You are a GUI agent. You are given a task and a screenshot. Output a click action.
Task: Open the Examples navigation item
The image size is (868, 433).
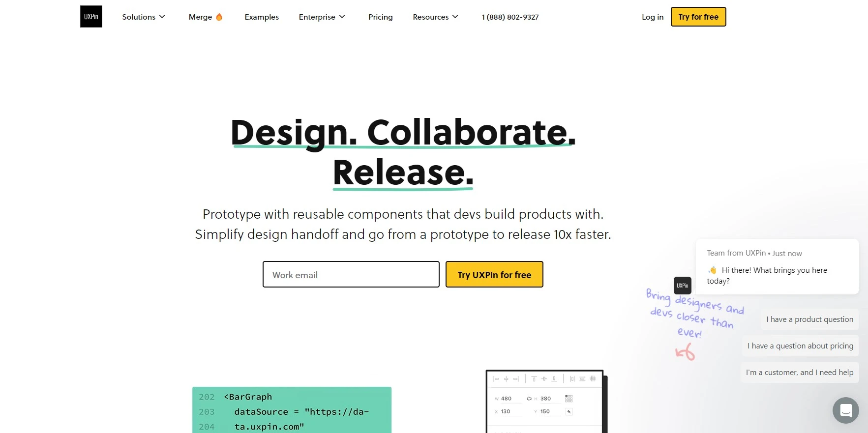[x=262, y=17]
